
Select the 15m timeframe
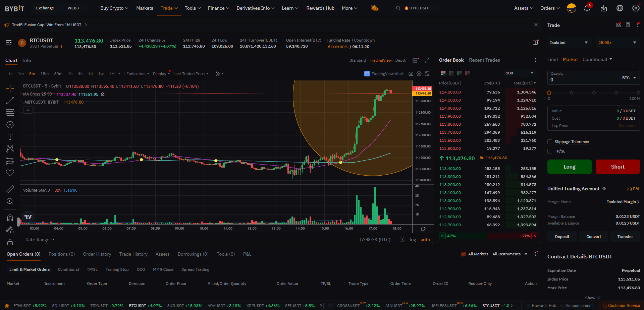(44, 74)
